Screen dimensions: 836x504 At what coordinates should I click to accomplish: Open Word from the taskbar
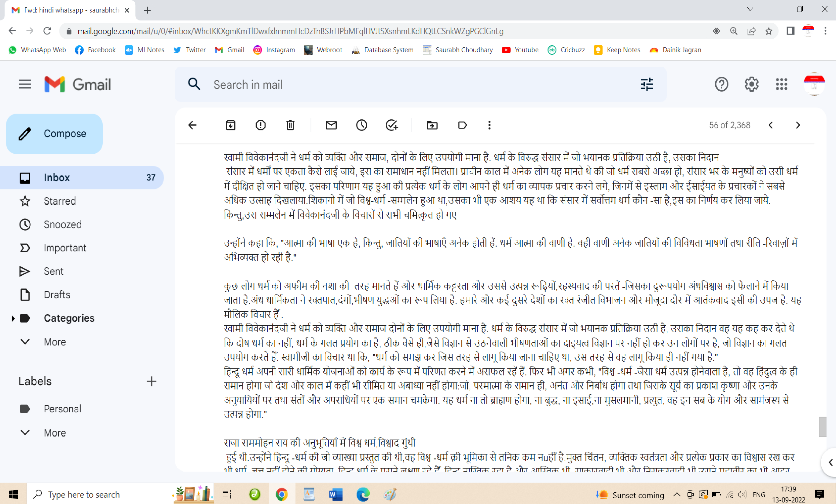click(x=336, y=495)
